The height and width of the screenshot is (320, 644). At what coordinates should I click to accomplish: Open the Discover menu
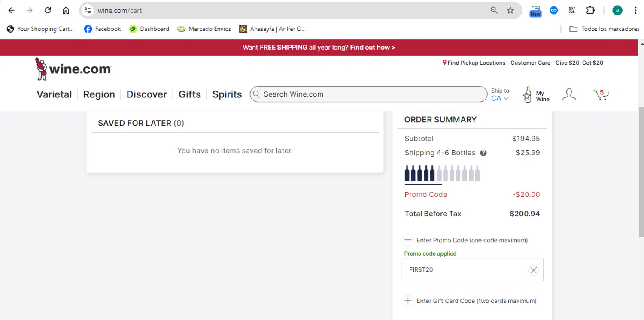[x=146, y=94]
